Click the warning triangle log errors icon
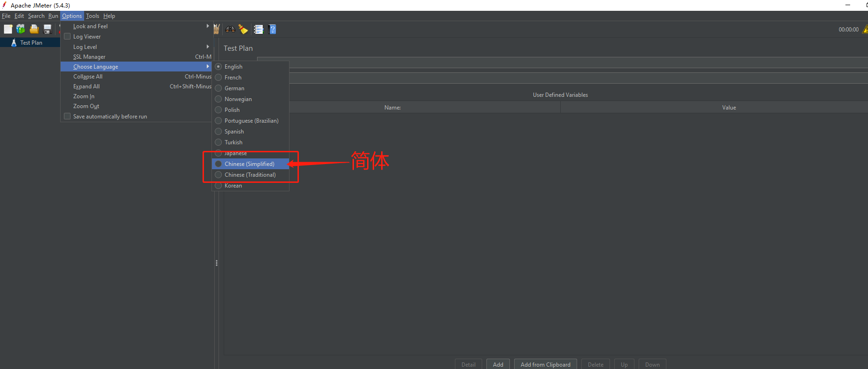This screenshot has height=369, width=868. click(x=865, y=29)
